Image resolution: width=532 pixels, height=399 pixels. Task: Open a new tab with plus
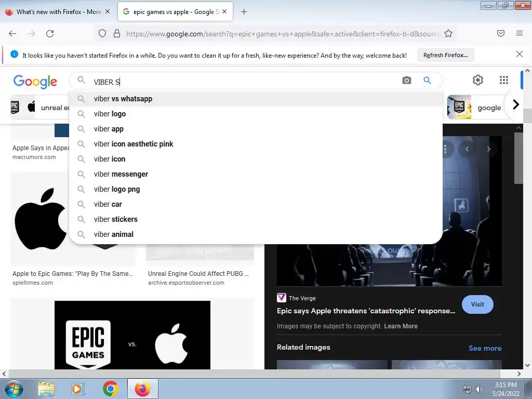[244, 12]
